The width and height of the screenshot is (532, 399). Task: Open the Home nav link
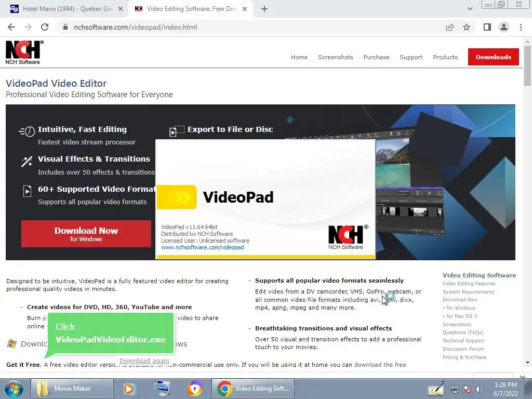pos(299,57)
